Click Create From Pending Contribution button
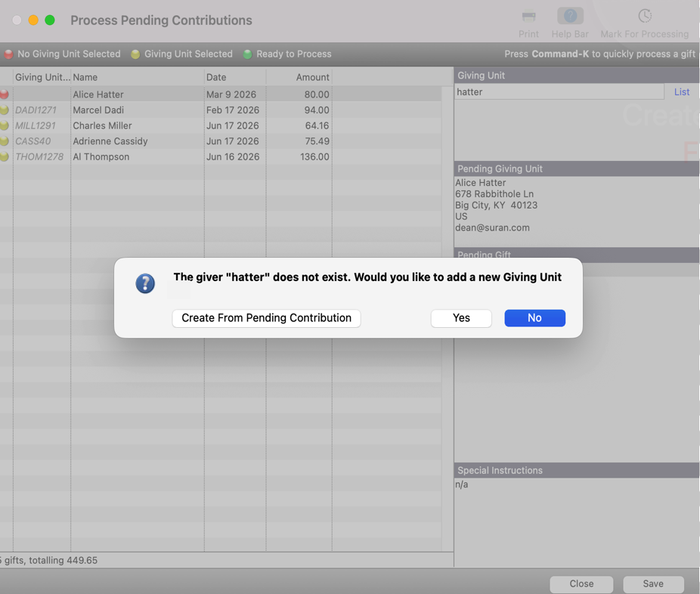Viewport: 700px width, 594px height. 267,318
